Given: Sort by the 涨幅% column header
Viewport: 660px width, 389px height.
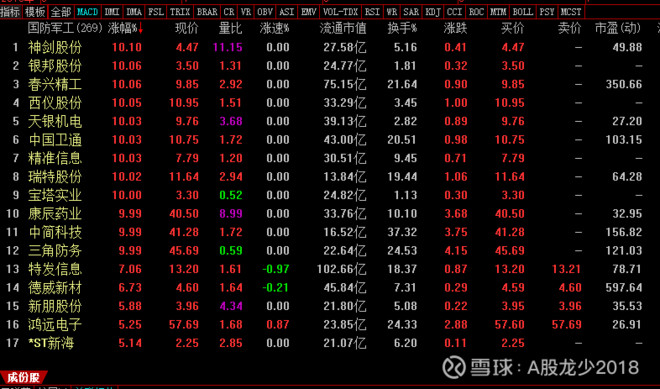Looking at the screenshot, I should tap(122, 28).
